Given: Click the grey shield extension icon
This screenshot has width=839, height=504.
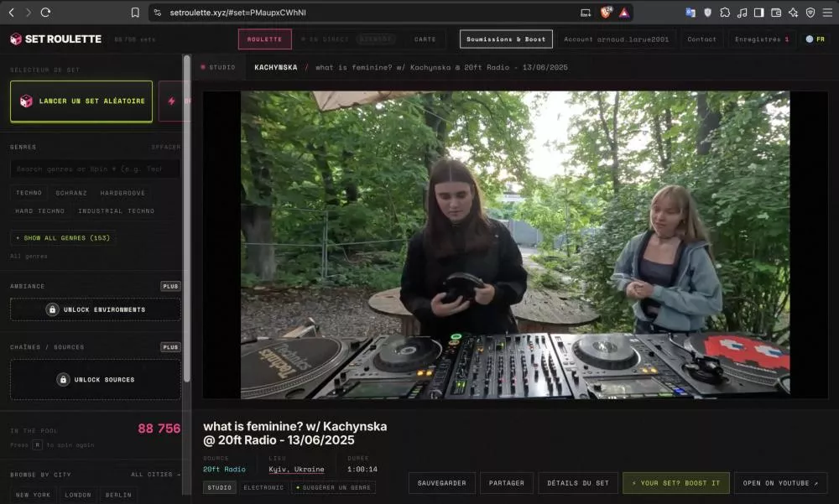Looking at the screenshot, I should point(707,13).
